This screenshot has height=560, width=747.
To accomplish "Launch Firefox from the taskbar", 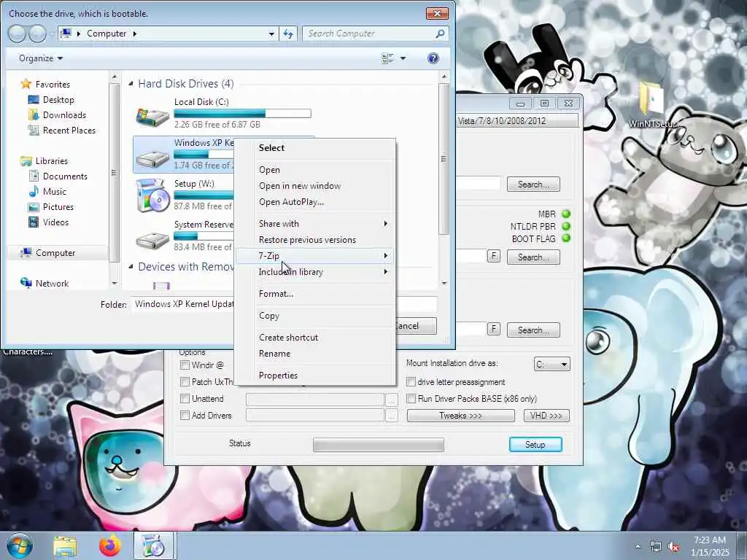I will pyautogui.click(x=110, y=545).
